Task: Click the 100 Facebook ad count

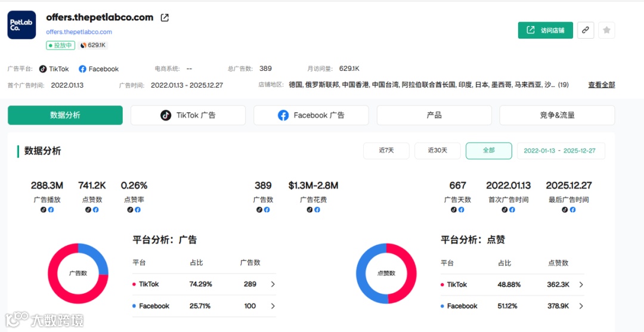Action: click(x=250, y=306)
